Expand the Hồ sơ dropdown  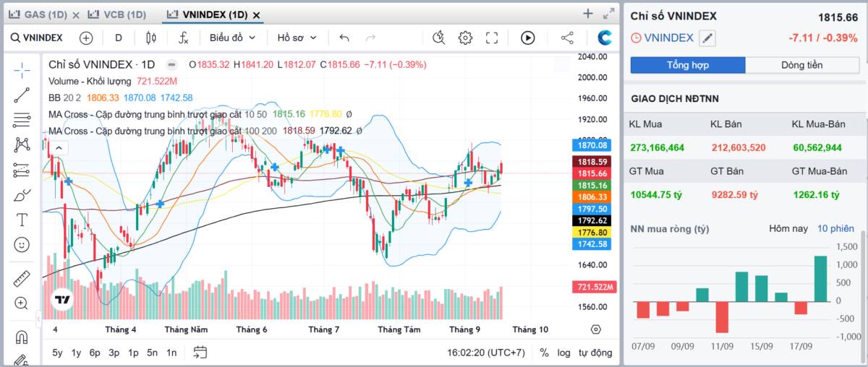(x=296, y=38)
